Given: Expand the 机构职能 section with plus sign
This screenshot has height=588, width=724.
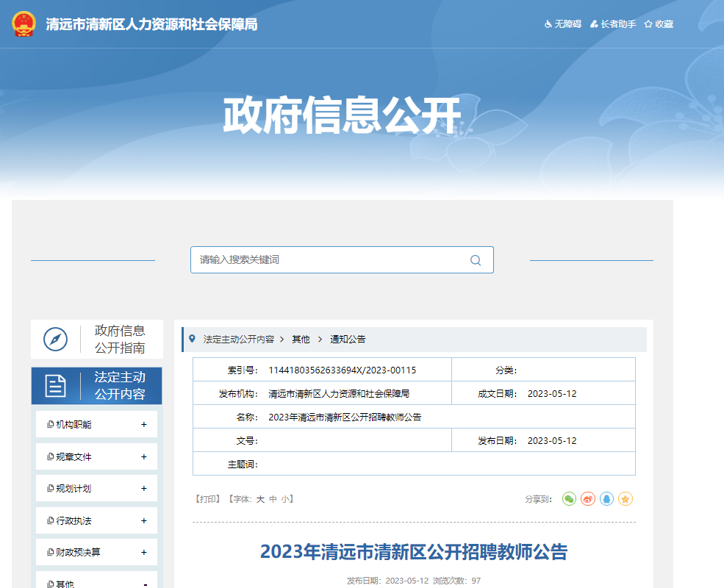Looking at the screenshot, I should tap(144, 425).
